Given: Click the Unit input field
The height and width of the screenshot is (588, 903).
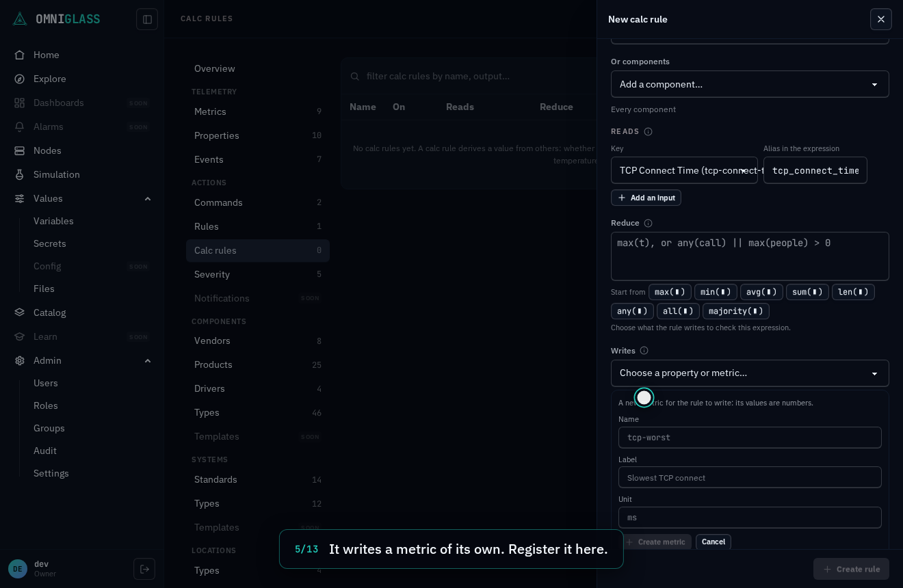Looking at the screenshot, I should pos(750,518).
